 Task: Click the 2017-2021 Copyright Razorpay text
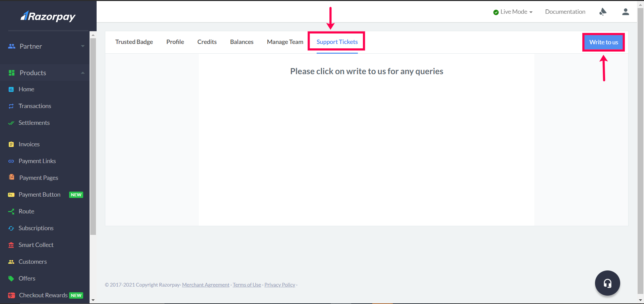point(142,285)
